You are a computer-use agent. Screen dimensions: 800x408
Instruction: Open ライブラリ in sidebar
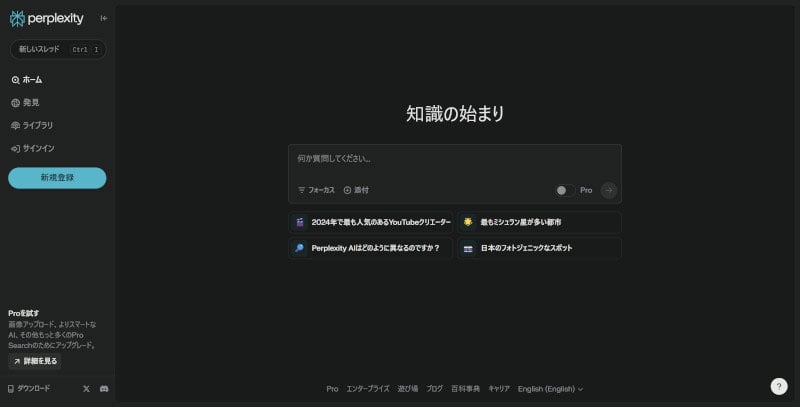(x=32, y=125)
